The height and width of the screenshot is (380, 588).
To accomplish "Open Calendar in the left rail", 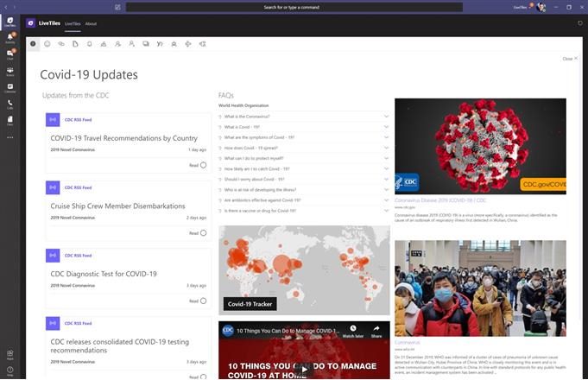I will [x=10, y=88].
